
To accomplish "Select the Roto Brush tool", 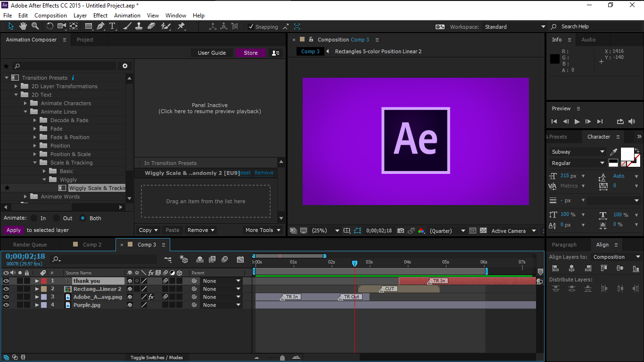I will [166, 26].
